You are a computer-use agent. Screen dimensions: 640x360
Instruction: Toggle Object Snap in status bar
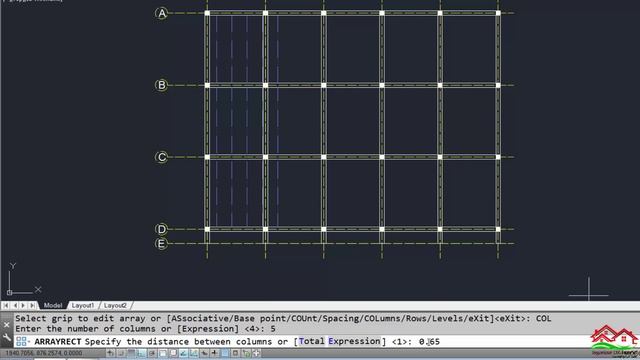[x=162, y=353]
